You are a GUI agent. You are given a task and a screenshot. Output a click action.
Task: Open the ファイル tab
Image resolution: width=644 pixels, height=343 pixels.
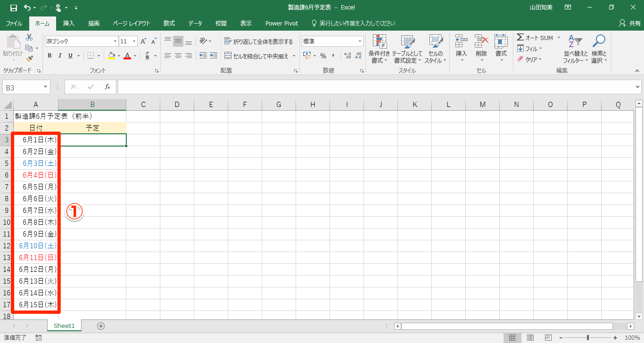[x=14, y=23]
